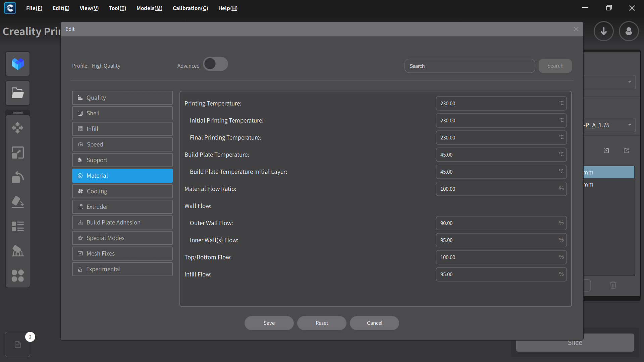
Task: Select the Rotate tool icon
Action: (x=18, y=177)
